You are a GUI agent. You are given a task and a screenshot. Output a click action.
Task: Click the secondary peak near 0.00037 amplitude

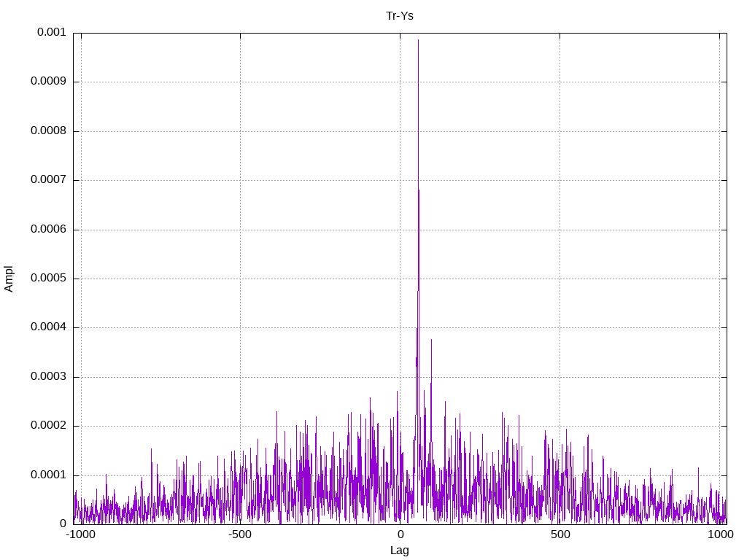431,340
